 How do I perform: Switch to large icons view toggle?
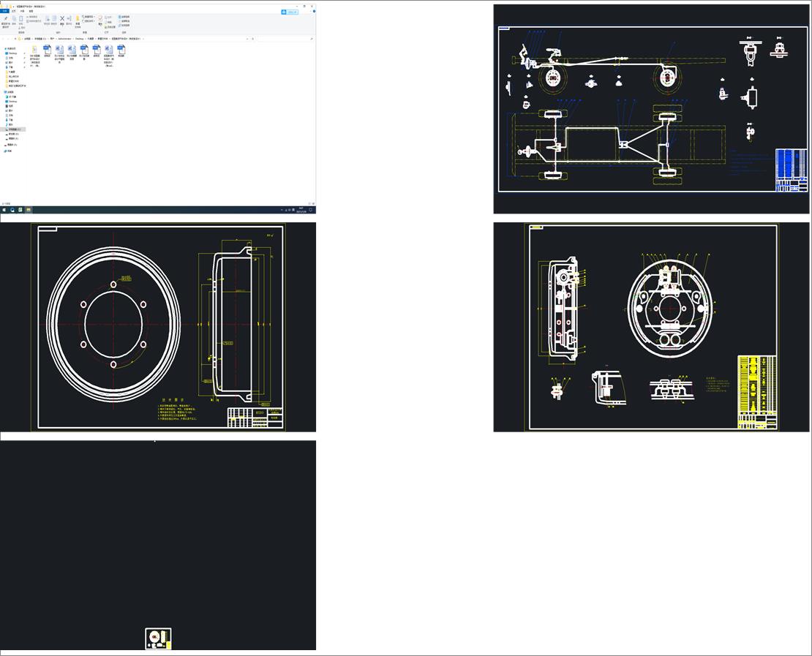[x=313, y=203]
